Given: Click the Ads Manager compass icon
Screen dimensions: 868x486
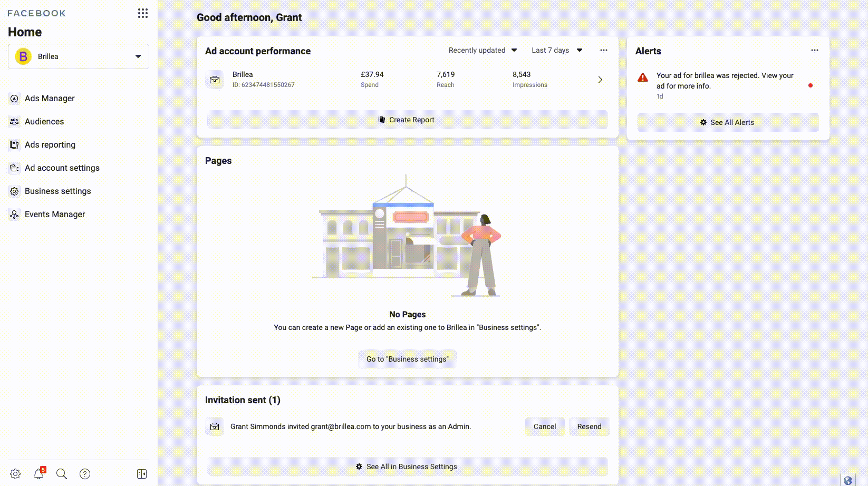Looking at the screenshot, I should (14, 99).
